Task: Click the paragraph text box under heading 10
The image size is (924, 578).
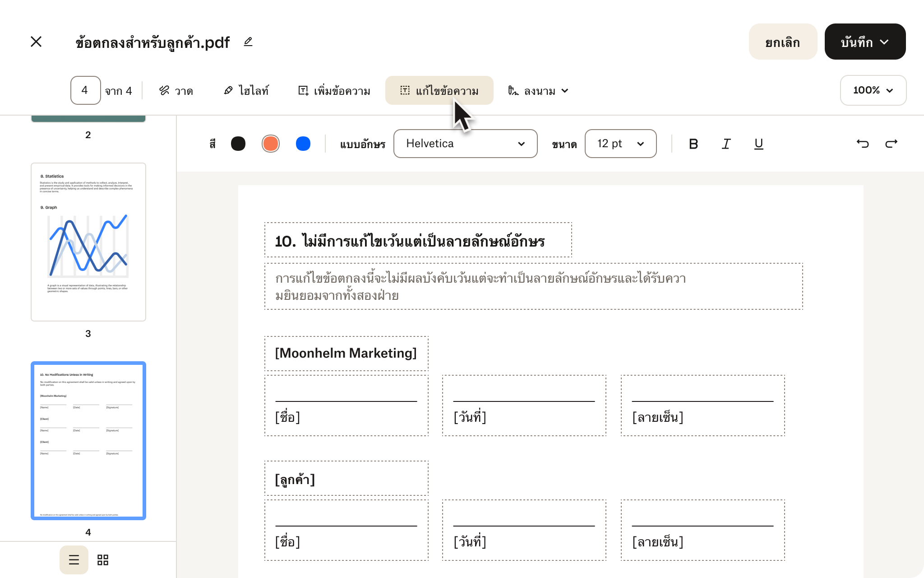Action: point(534,286)
